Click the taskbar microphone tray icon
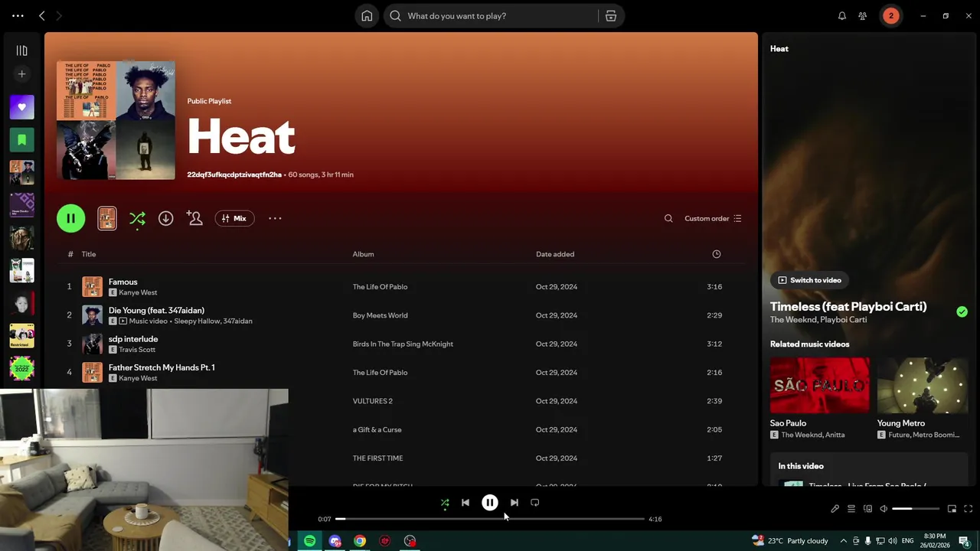 tap(867, 541)
